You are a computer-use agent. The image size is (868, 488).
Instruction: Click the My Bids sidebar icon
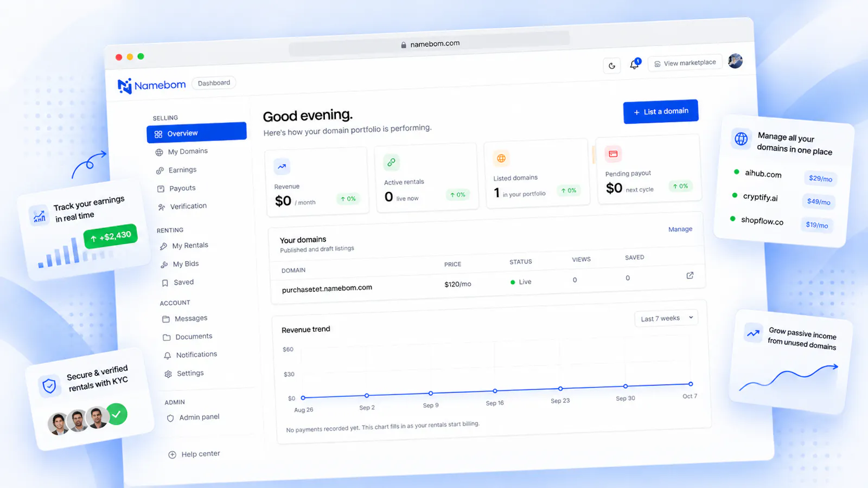[x=164, y=265]
